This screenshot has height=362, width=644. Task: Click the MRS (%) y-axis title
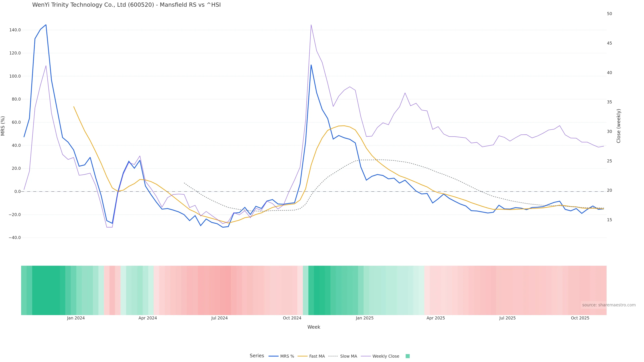point(3,126)
